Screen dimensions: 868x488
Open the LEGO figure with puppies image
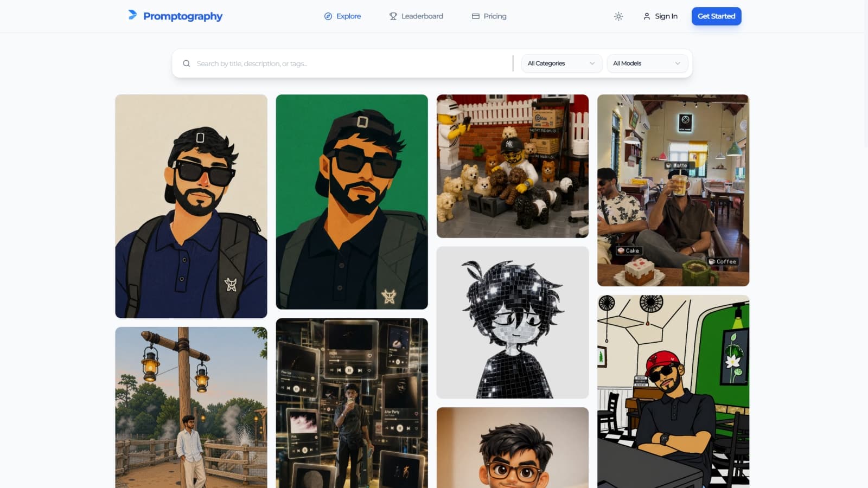[x=513, y=166]
